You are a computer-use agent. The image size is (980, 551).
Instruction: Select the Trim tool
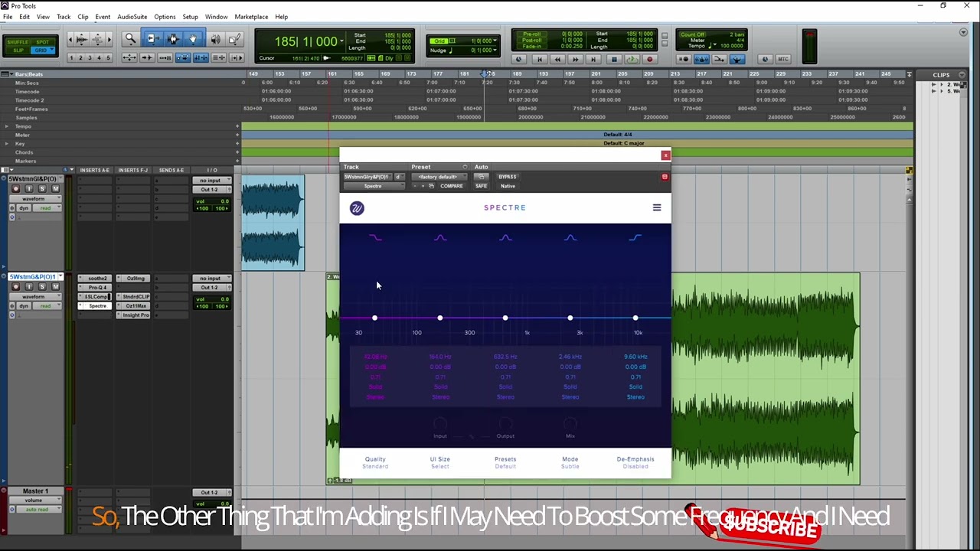click(152, 39)
